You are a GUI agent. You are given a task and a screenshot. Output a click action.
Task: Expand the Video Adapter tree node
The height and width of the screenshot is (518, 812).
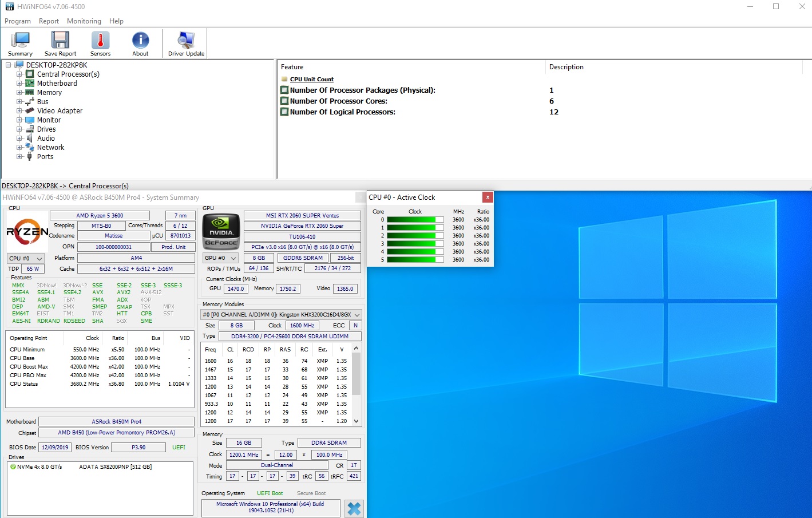point(19,111)
